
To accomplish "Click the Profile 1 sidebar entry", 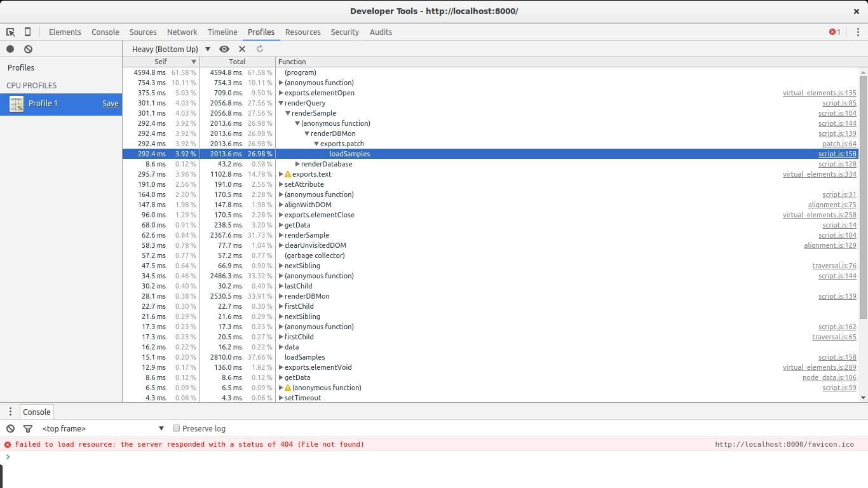I will coord(61,104).
